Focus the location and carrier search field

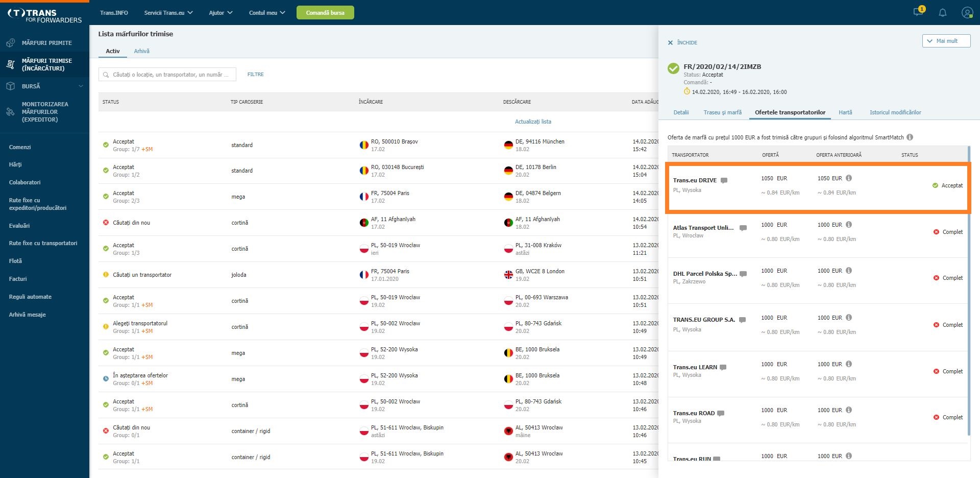tap(167, 75)
